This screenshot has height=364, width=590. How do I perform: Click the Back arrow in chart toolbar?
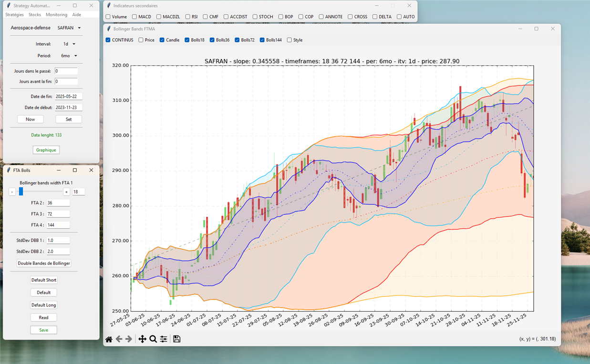(119, 339)
